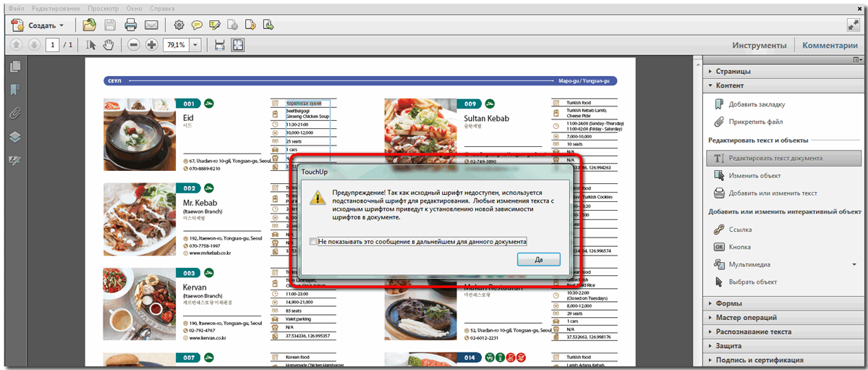Click the zoom out minus button
Screen dimensions: 868x370
[134, 45]
